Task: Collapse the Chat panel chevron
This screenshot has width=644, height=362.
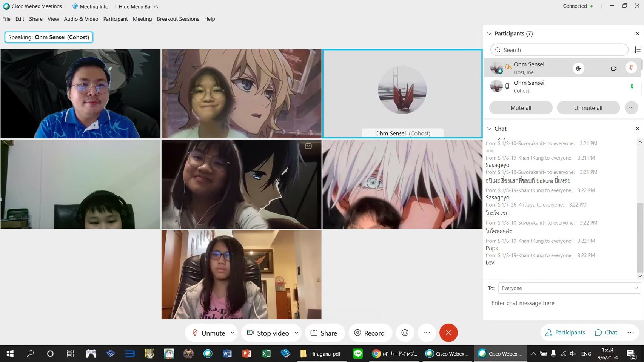Action: [x=490, y=129]
